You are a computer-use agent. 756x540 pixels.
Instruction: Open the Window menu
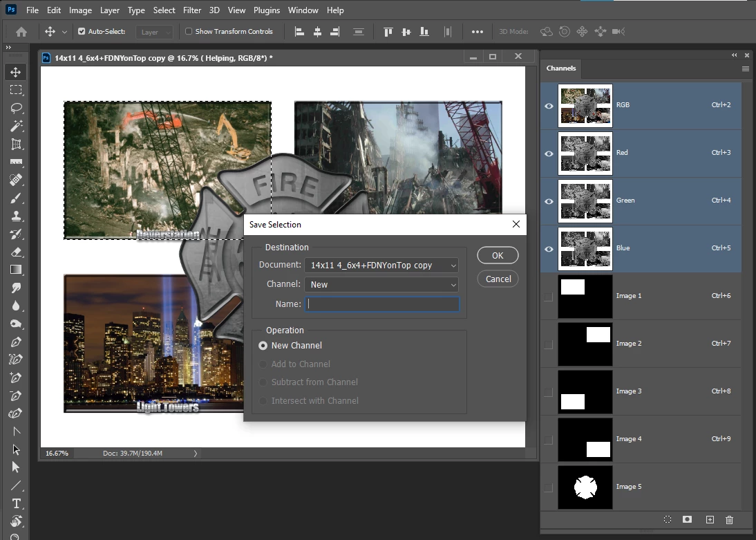pos(303,10)
